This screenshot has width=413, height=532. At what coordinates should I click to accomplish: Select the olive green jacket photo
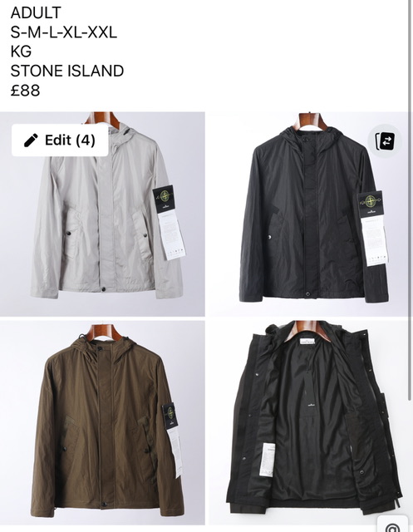[102, 423]
